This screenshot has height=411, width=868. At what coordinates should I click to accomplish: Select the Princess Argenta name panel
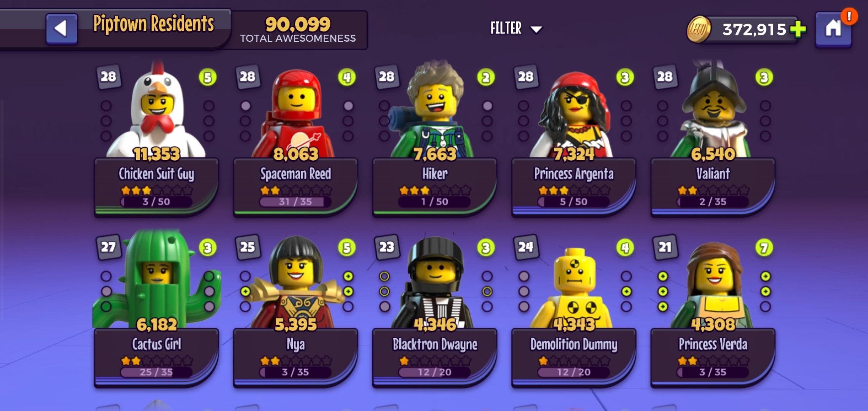click(574, 187)
